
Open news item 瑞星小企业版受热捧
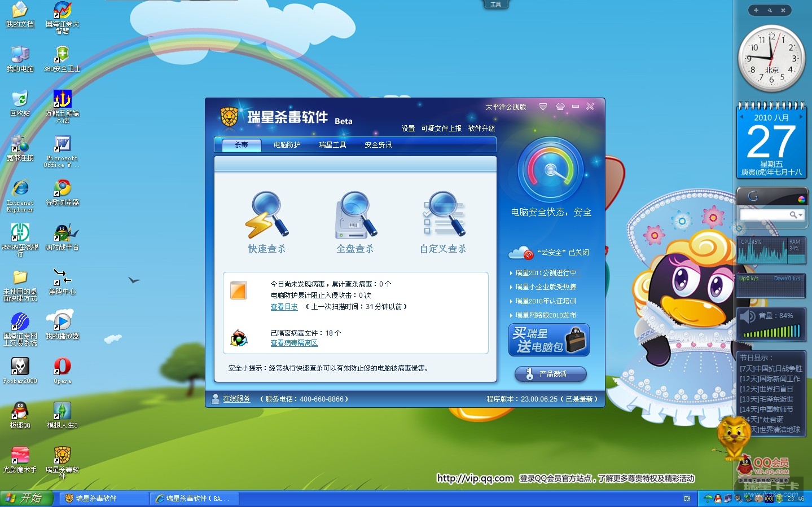pyautogui.click(x=546, y=287)
